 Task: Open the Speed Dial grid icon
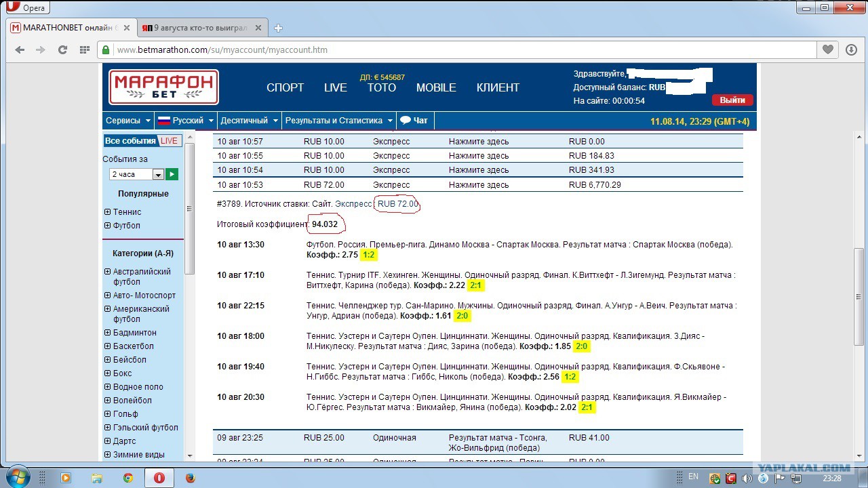click(x=85, y=49)
